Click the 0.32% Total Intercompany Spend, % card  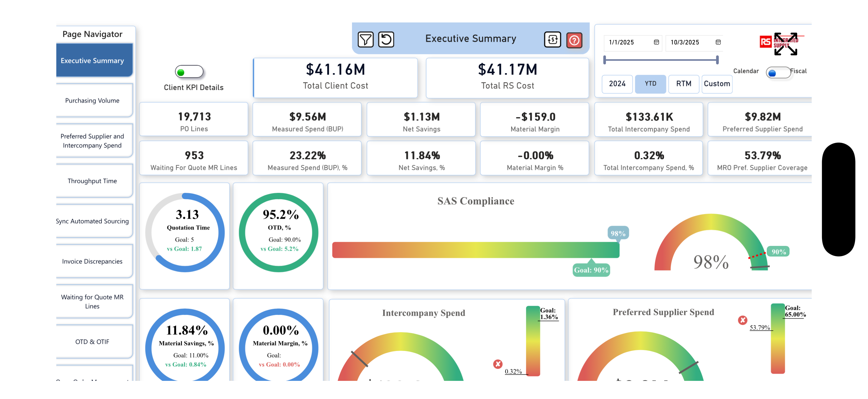click(649, 158)
